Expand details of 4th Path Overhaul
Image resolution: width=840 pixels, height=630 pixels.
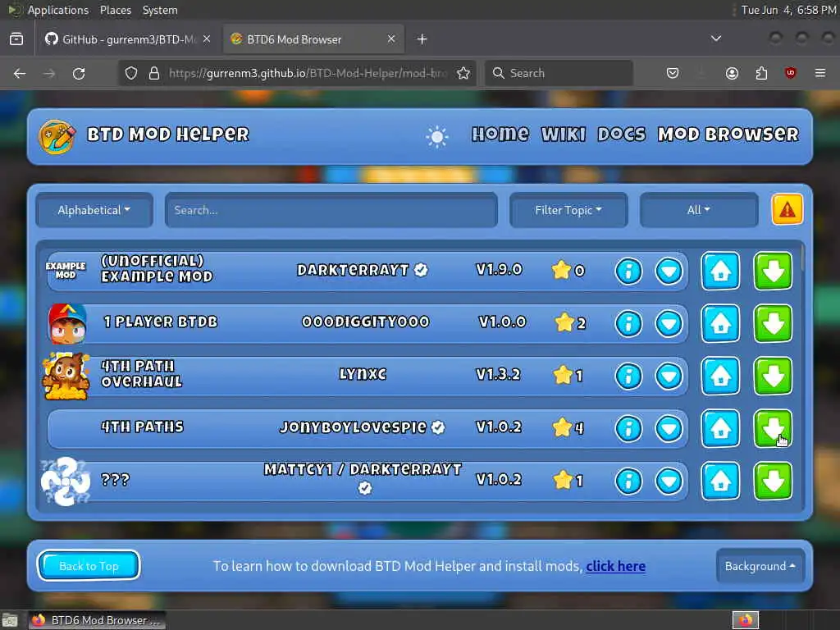click(x=669, y=376)
